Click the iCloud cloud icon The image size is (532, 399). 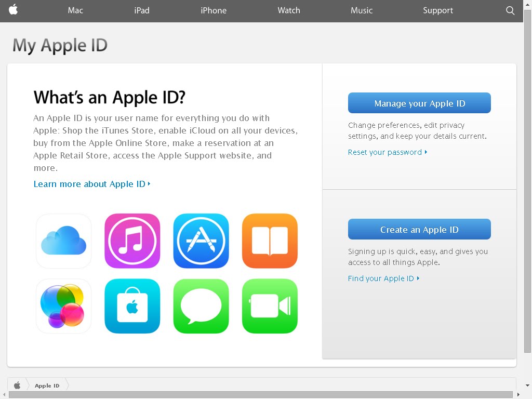click(64, 241)
